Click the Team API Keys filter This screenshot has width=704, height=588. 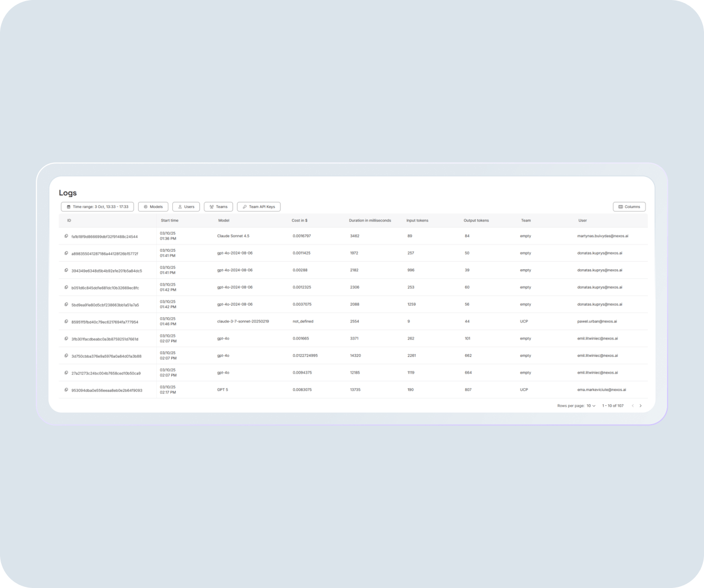[x=259, y=207]
